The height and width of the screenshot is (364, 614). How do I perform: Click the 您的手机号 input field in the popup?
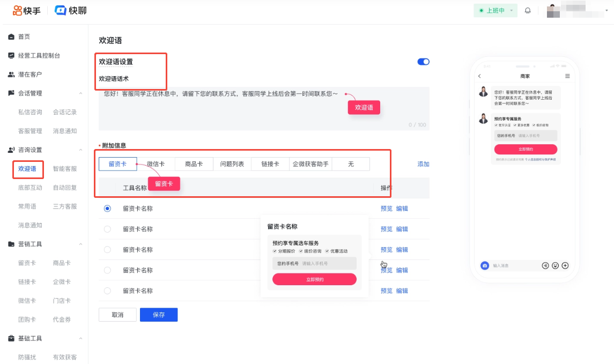[x=314, y=263]
